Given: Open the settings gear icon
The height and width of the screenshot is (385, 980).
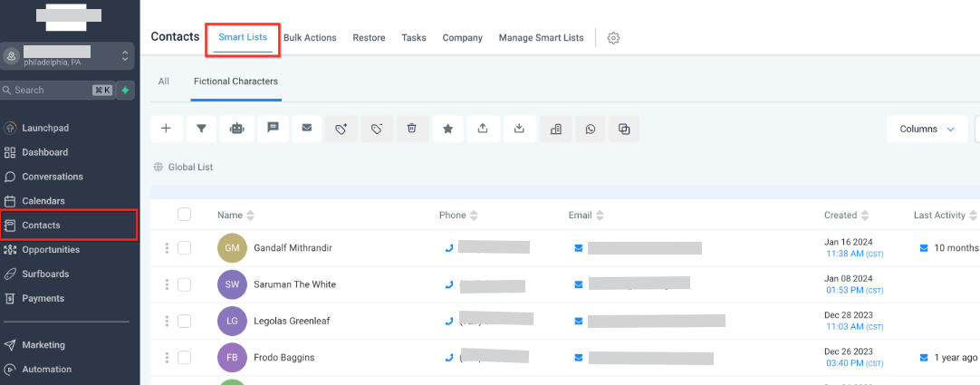Looking at the screenshot, I should coord(613,38).
